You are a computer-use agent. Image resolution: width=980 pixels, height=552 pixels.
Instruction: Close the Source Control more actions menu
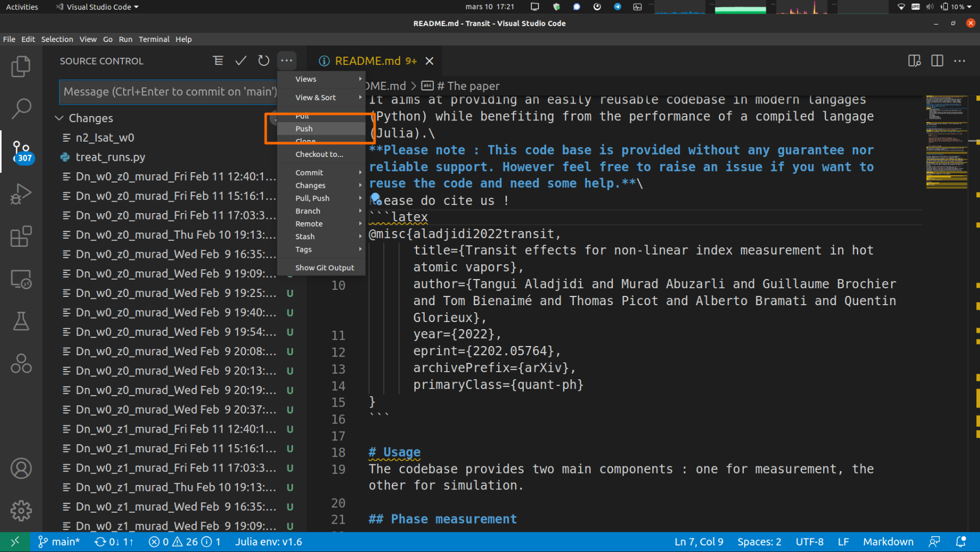click(x=286, y=60)
